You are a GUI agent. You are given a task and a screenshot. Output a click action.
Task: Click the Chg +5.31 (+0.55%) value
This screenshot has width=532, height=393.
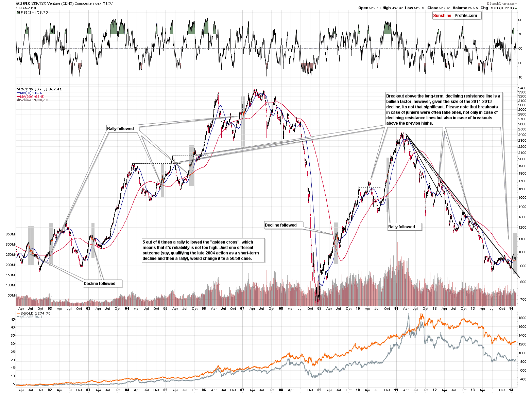point(497,8)
